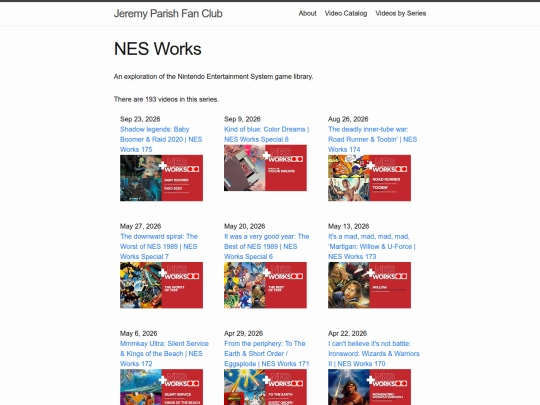Image resolution: width=540 pixels, height=405 pixels.
Task: Click the 'Aug 26, 2026' date
Action: (x=348, y=119)
